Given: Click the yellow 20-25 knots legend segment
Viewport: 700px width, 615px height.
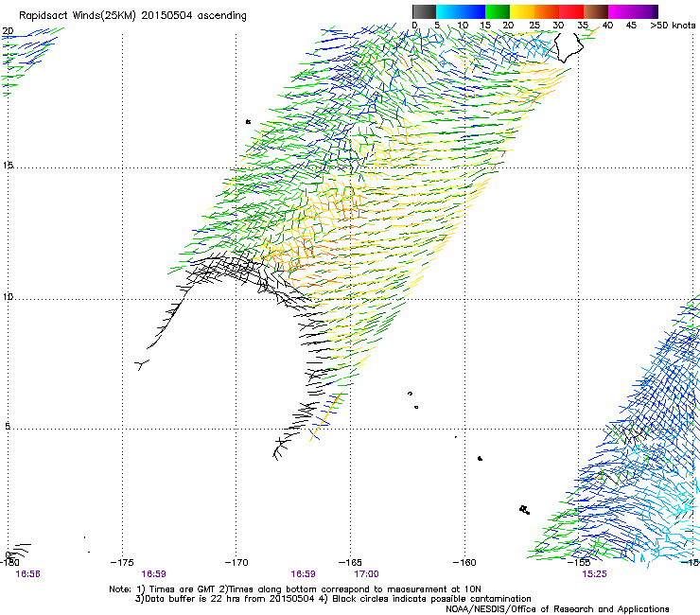Looking at the screenshot, I should point(522,11).
